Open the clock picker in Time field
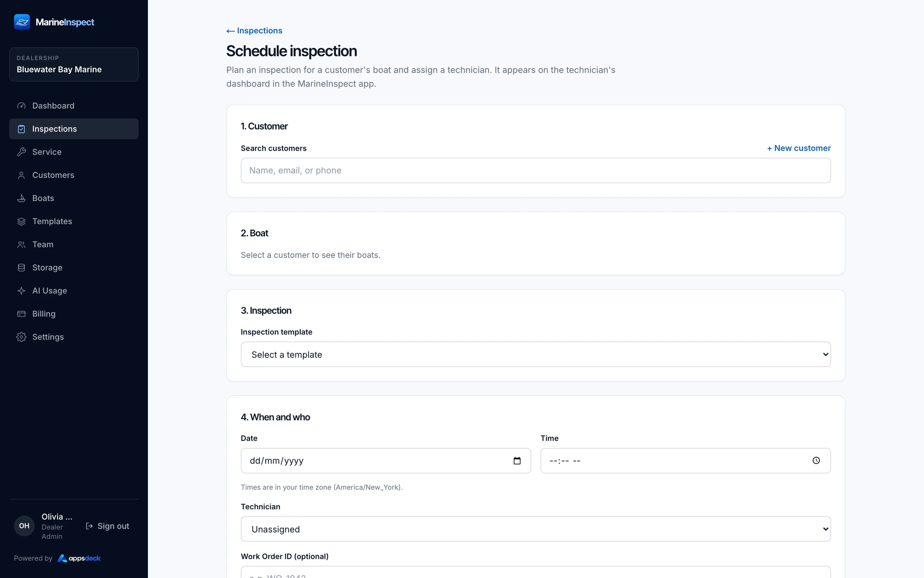This screenshot has height=578, width=924. pyautogui.click(x=816, y=461)
